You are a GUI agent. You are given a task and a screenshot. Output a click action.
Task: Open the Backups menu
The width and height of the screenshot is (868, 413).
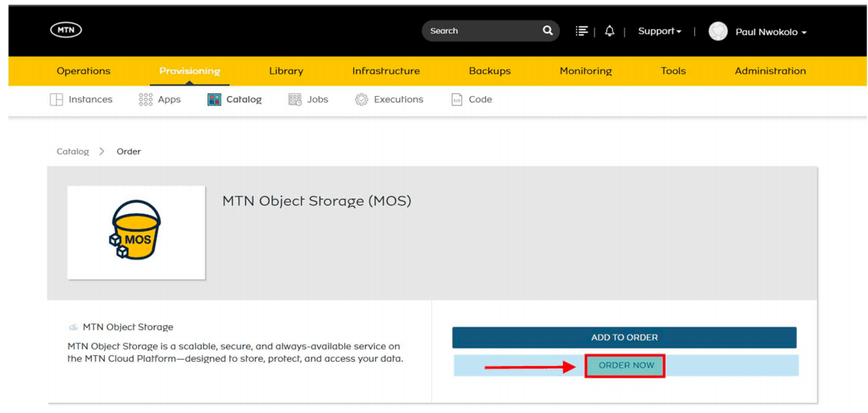coord(490,71)
